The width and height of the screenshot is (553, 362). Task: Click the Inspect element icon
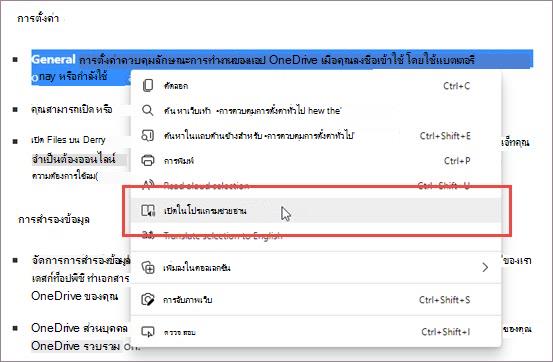pos(148,332)
